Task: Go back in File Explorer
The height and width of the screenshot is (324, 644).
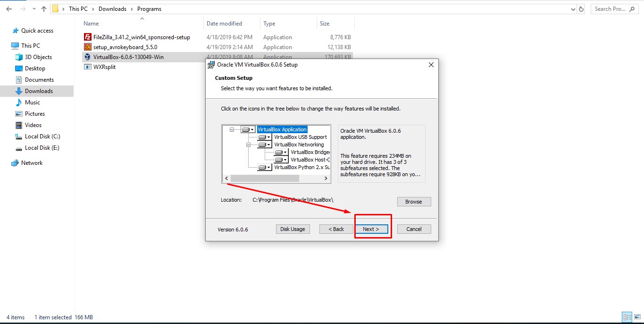Action: coord(9,9)
